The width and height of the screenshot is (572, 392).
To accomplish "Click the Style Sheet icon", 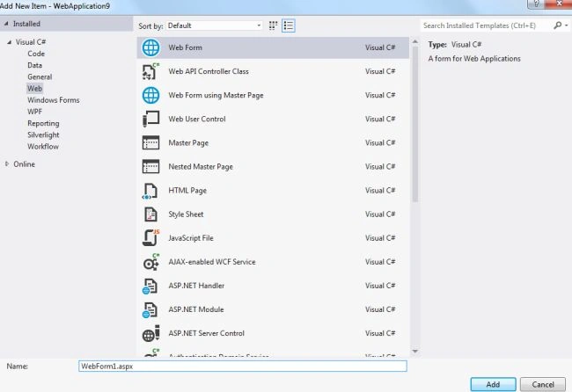I will [x=150, y=214].
